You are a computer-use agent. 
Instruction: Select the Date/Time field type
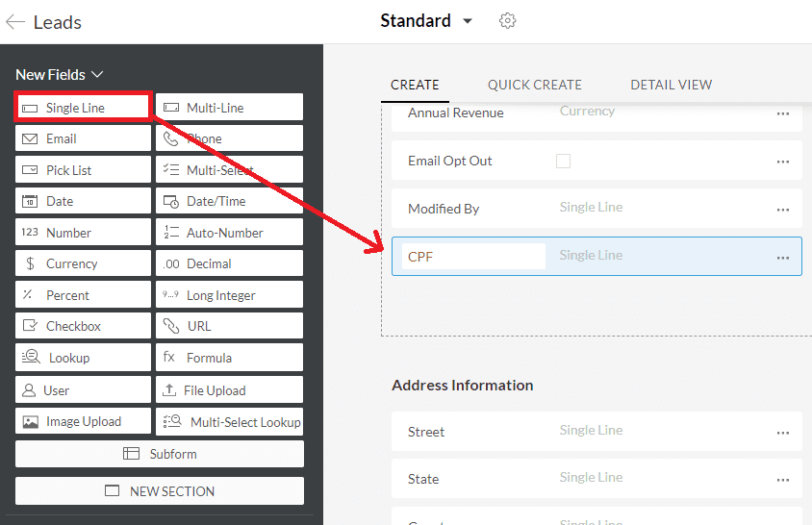pos(229,201)
